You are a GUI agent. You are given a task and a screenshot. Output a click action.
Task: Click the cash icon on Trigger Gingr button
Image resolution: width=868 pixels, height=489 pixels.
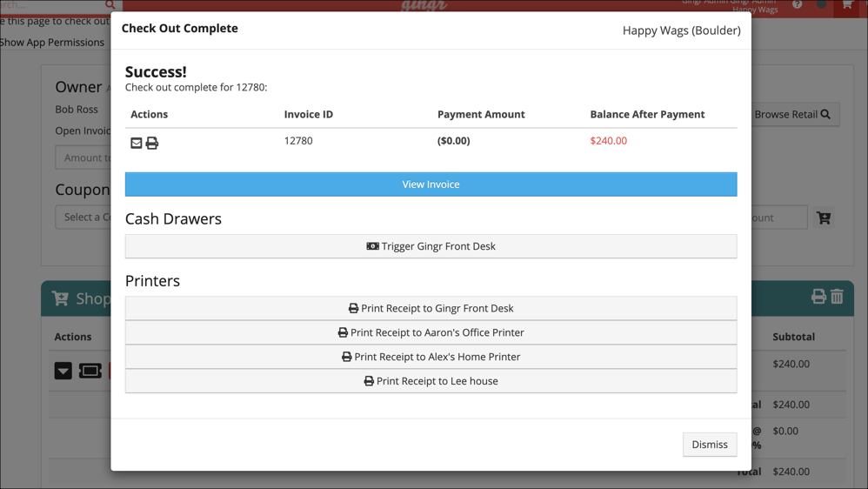(372, 246)
